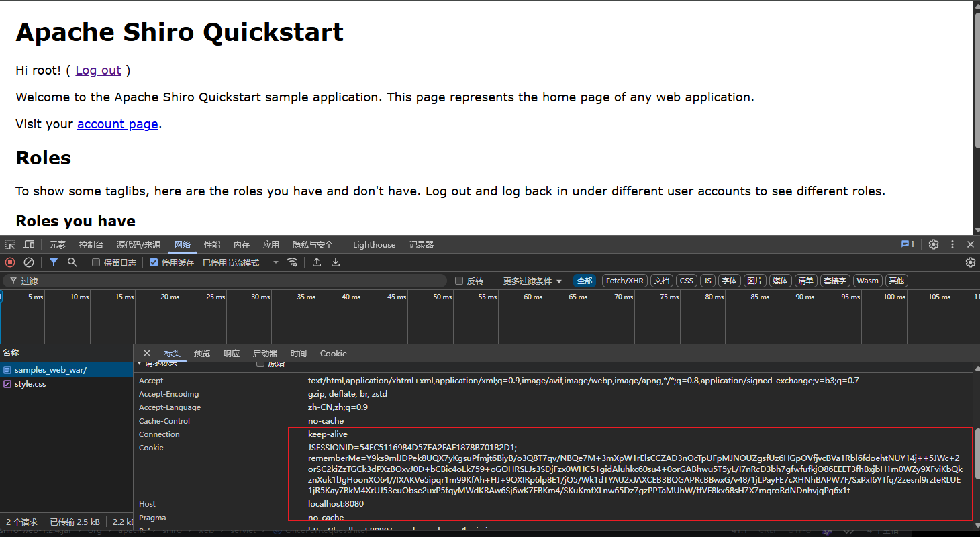This screenshot has height=537, width=980.
Task: Open the account page link
Action: click(118, 124)
